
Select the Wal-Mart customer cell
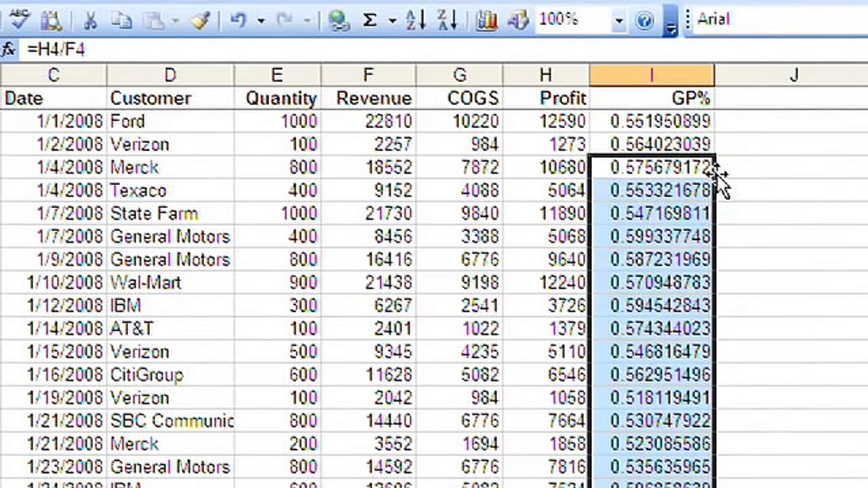[x=170, y=283]
